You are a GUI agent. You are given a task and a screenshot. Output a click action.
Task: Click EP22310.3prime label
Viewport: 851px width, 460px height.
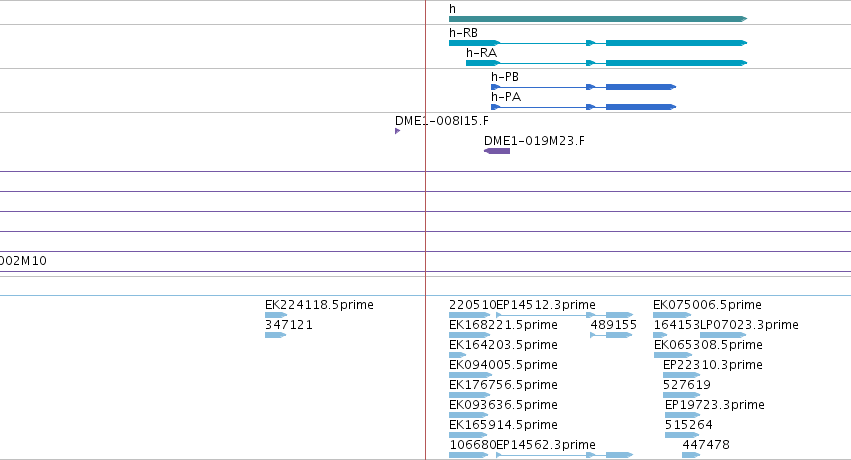pos(713,365)
